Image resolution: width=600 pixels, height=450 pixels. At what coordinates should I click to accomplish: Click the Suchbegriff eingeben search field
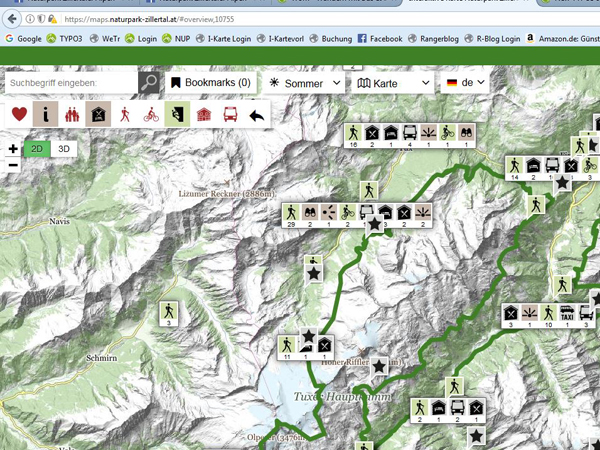click(x=70, y=83)
